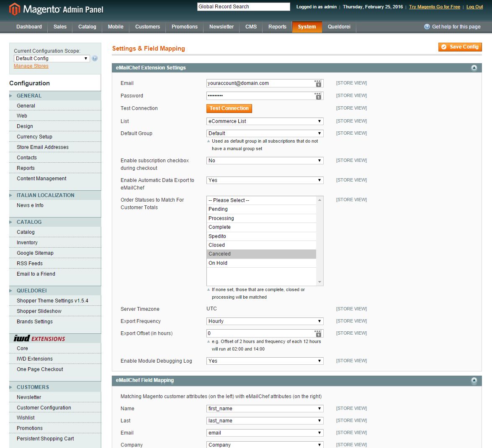Select Complete in order statuses list
The width and height of the screenshot is (492, 448).
point(261,227)
